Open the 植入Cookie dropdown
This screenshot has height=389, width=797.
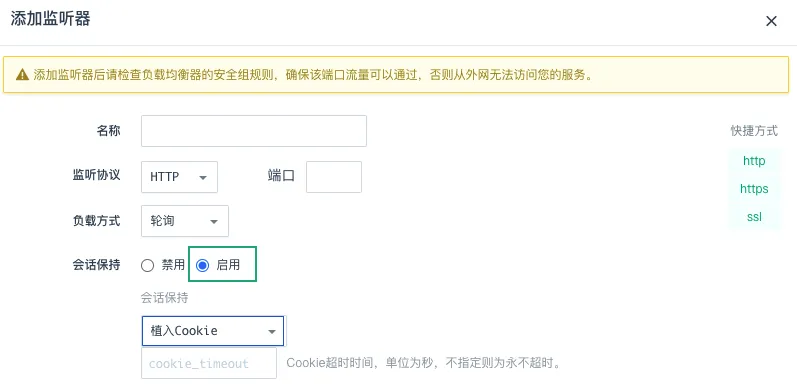pyautogui.click(x=213, y=331)
